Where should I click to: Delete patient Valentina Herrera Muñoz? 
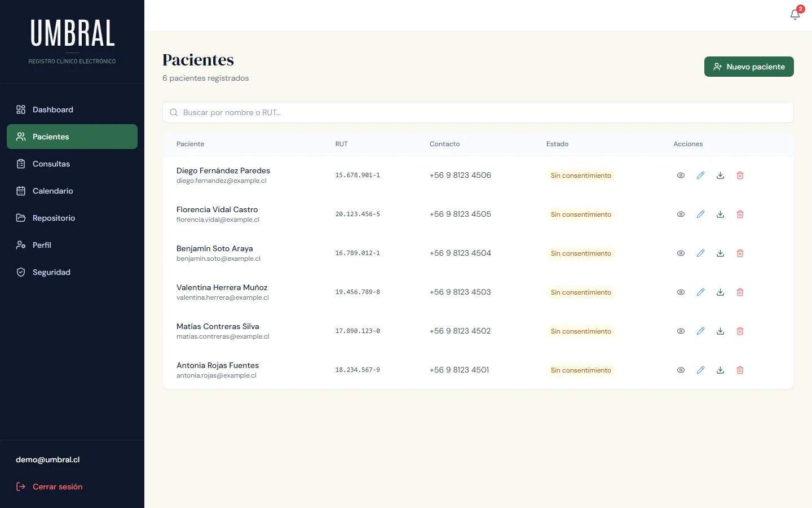tap(740, 292)
